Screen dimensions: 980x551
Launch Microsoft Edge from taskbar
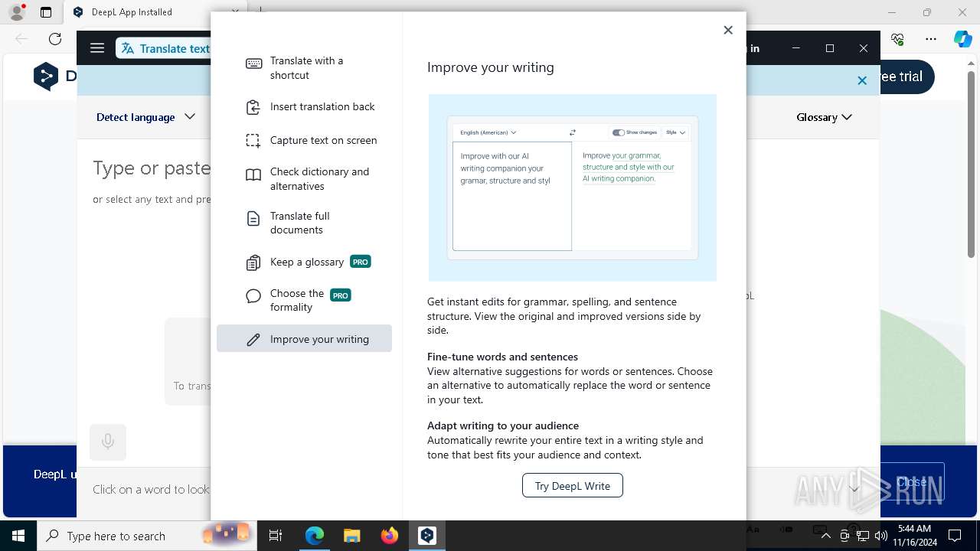coord(315,536)
